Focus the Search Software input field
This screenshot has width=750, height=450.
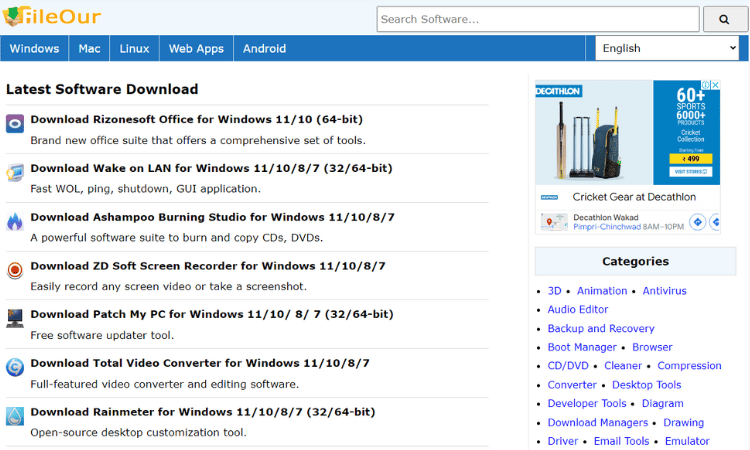tap(538, 19)
